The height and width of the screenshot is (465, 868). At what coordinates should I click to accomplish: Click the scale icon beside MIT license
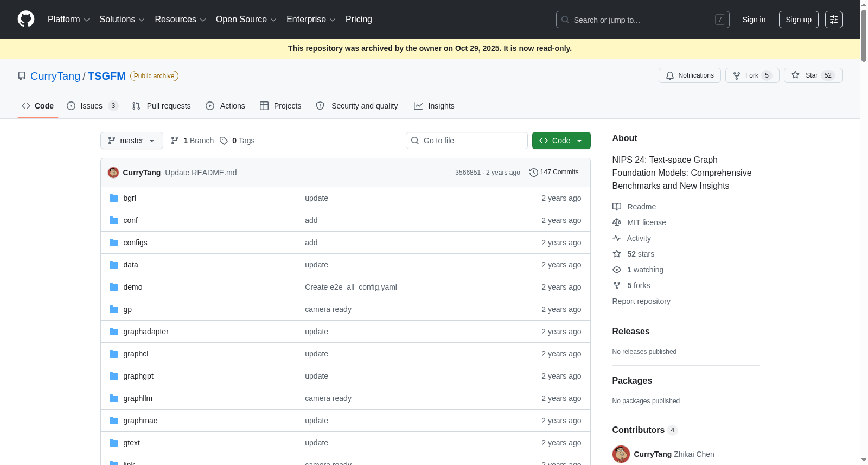tap(617, 222)
